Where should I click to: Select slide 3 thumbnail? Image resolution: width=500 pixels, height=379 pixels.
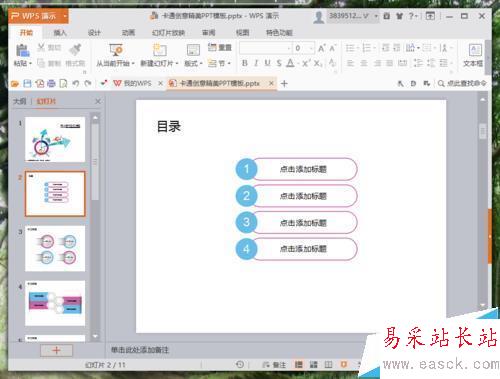click(x=55, y=249)
